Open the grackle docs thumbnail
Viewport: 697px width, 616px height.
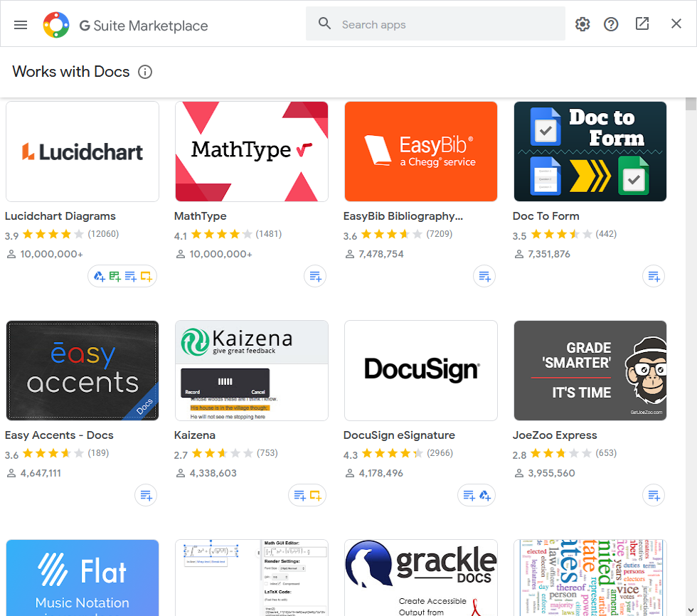pos(421,578)
